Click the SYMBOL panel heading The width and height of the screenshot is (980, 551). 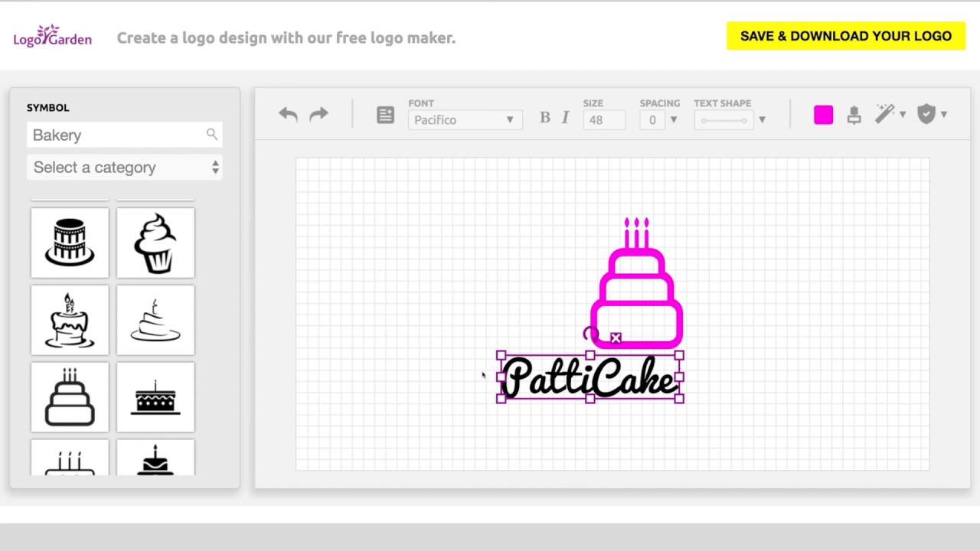[x=48, y=108]
